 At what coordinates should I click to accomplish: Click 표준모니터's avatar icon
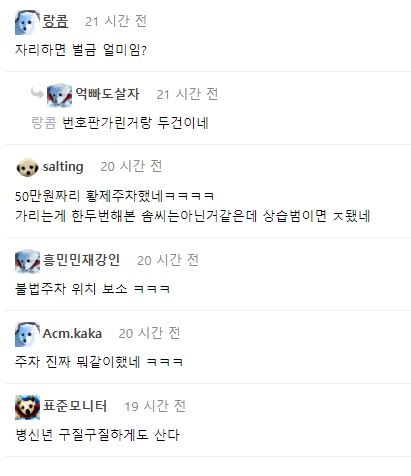click(x=27, y=407)
